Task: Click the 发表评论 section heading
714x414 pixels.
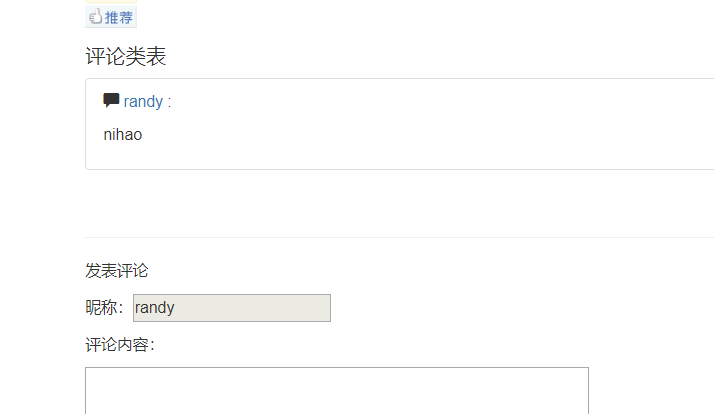Action: coord(117,270)
